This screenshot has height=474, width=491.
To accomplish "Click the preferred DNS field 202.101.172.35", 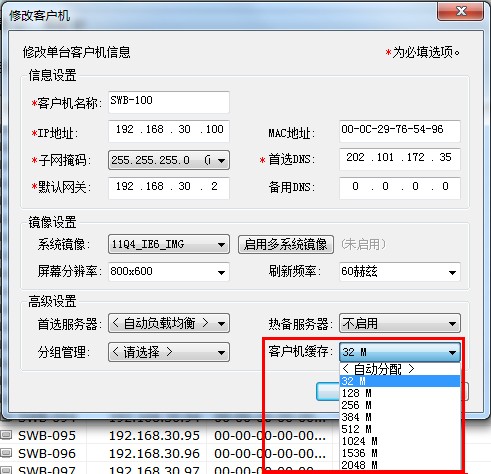I will [x=400, y=159].
